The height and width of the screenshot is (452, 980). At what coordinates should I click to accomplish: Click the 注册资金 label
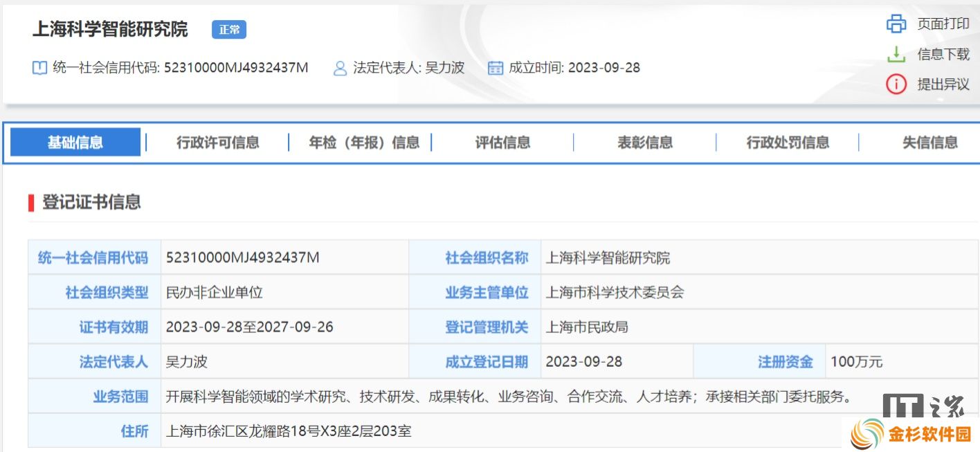point(786,361)
